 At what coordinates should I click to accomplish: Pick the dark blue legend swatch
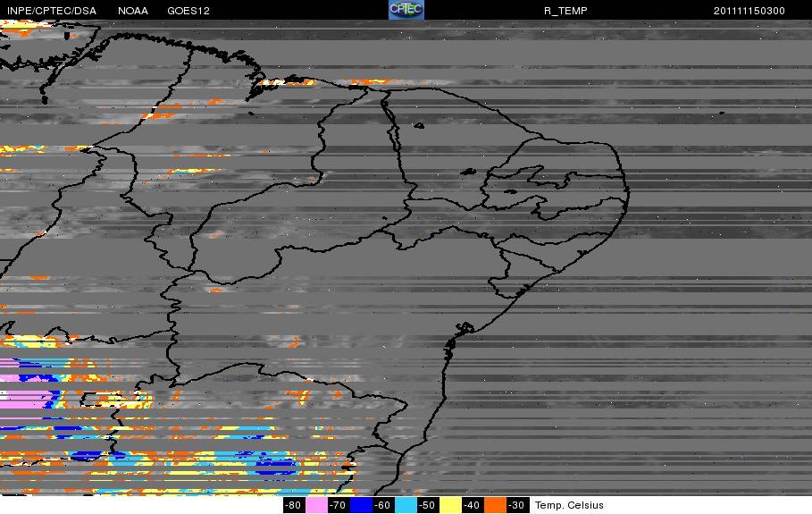pyautogui.click(x=361, y=505)
